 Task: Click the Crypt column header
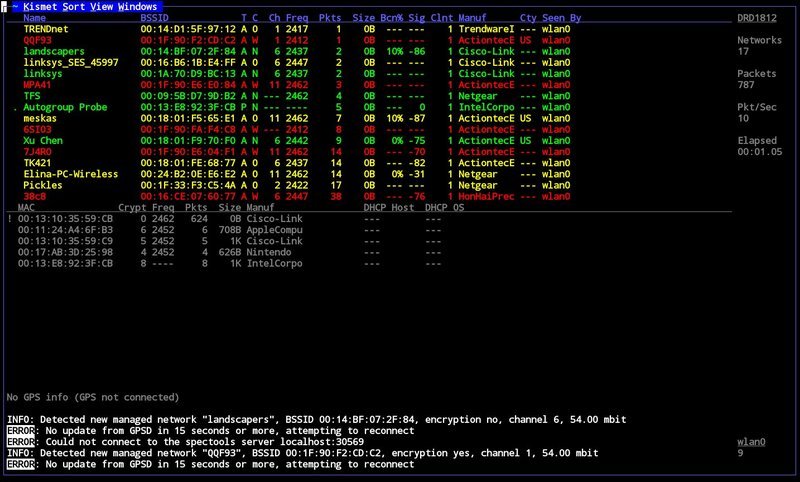coord(132,208)
